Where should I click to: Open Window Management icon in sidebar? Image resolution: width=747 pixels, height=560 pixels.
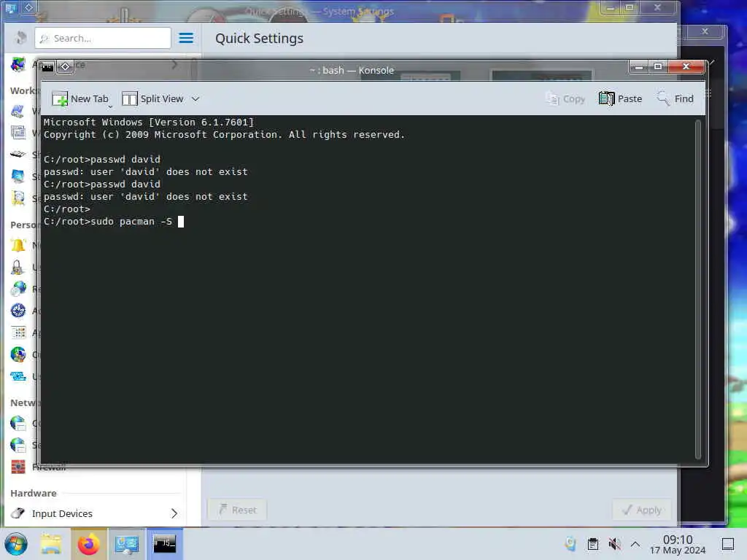point(18,133)
